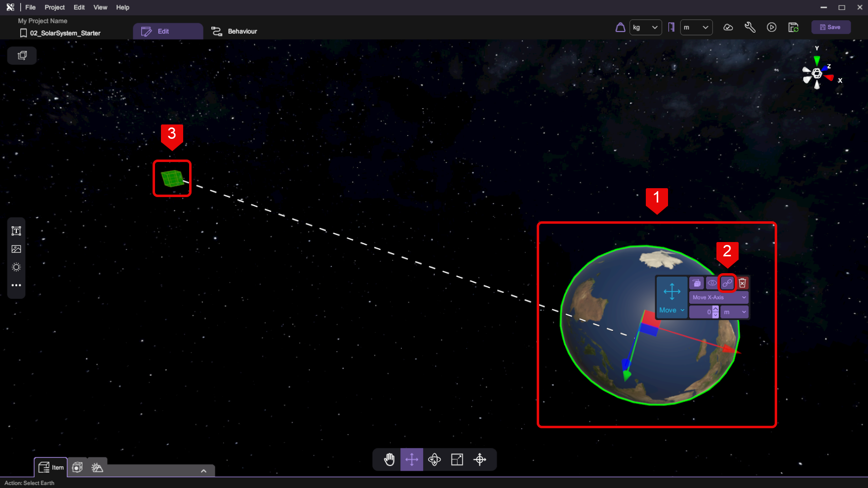Decrement the move value stepper down
Screen dimensions: 868x488
click(715, 315)
